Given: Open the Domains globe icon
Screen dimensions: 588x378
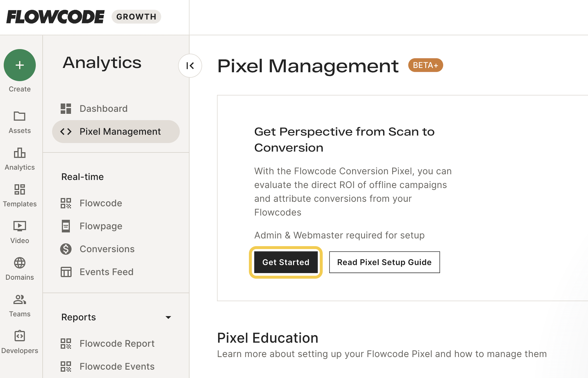Looking at the screenshot, I should 20,263.
